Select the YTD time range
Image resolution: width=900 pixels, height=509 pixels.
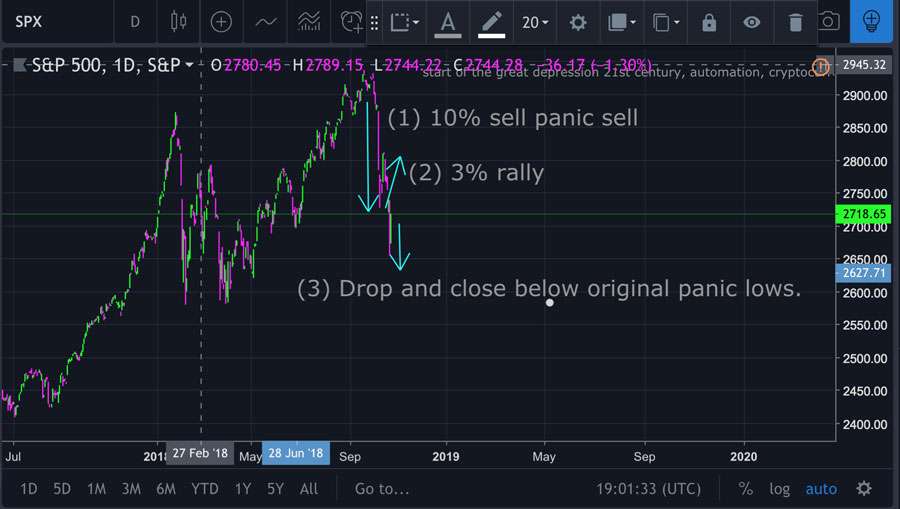204,489
